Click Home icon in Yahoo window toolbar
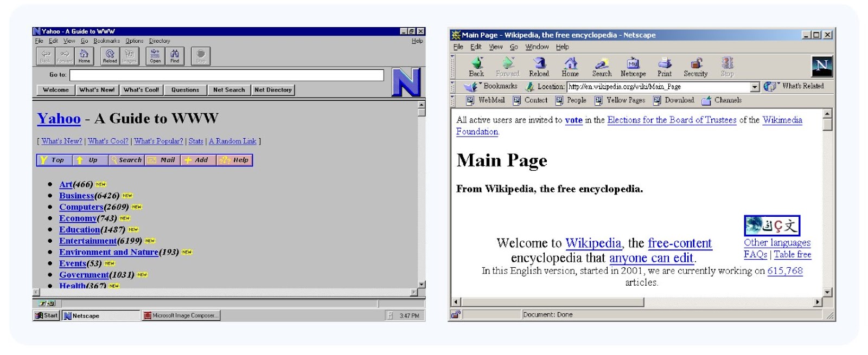This screenshot has width=868, height=355. pos(84,55)
